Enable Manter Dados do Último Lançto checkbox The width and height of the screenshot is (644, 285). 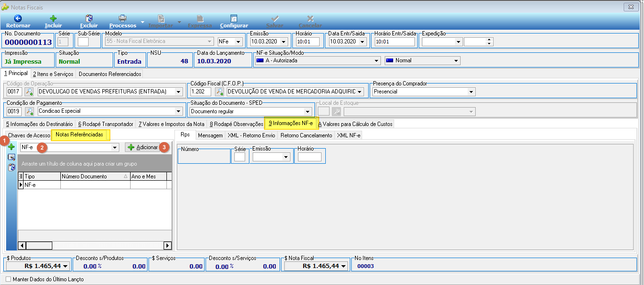[8, 279]
